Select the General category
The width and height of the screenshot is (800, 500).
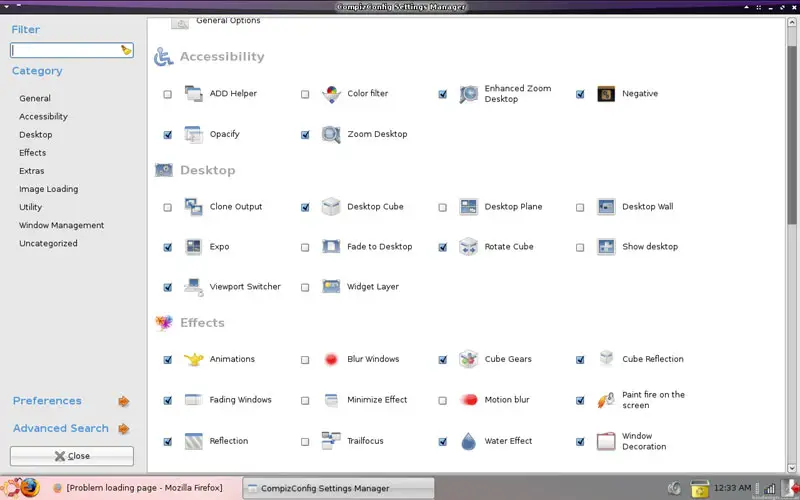click(x=35, y=98)
